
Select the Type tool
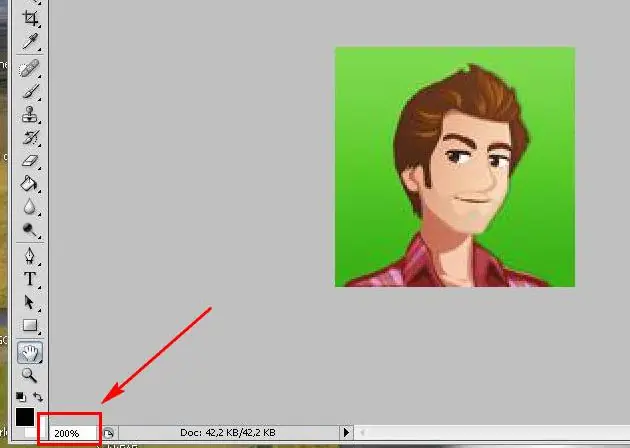30,279
